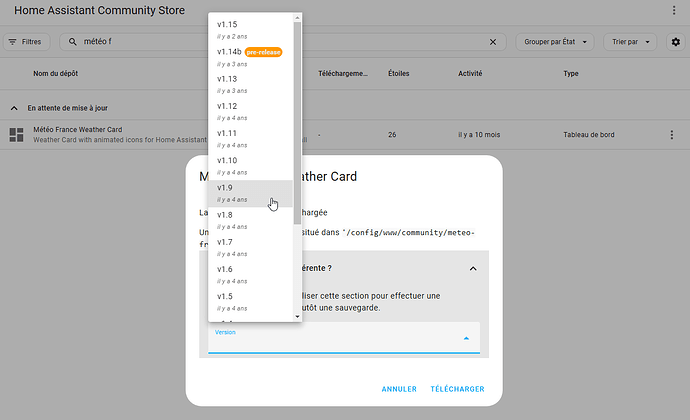
Task: Sort by Nom du dépôt column
Action: (x=55, y=74)
